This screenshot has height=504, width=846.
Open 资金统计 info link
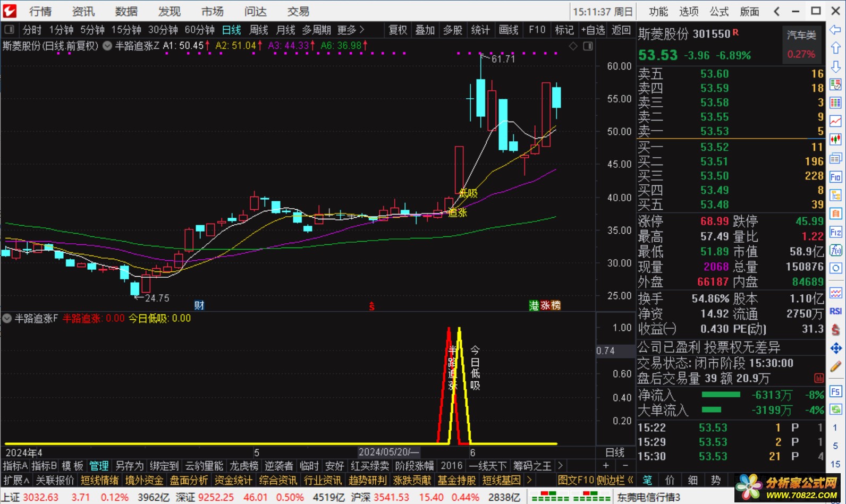233,480
